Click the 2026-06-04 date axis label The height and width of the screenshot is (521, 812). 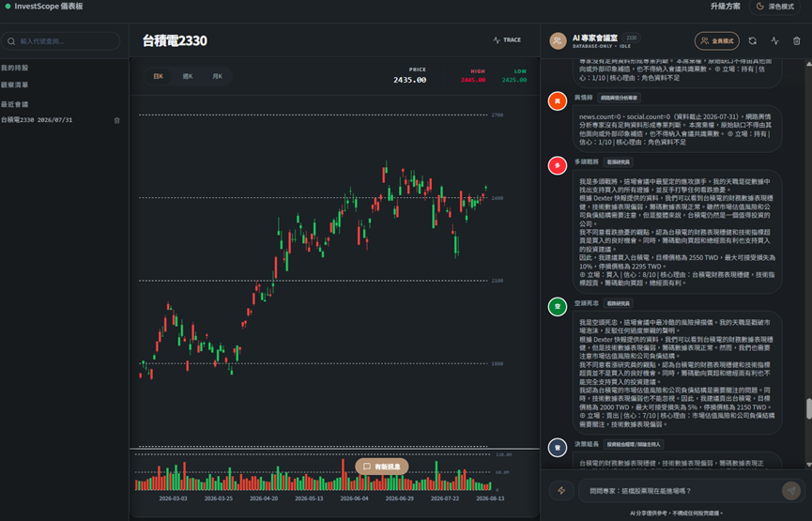(x=354, y=498)
